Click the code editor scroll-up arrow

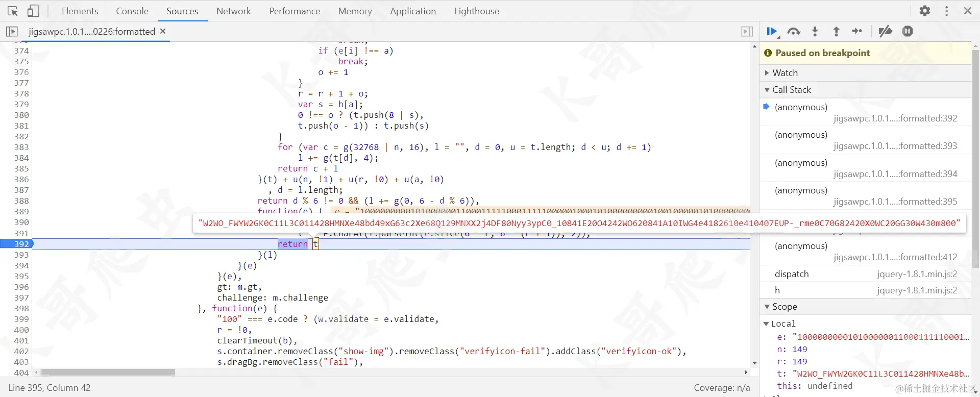754,46
